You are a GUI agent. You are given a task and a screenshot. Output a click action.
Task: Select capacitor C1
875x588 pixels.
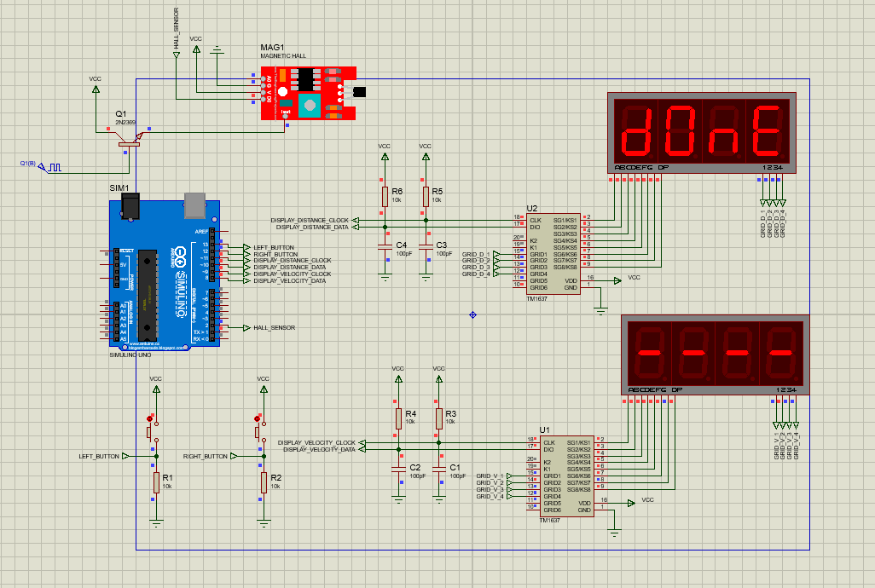(439, 468)
